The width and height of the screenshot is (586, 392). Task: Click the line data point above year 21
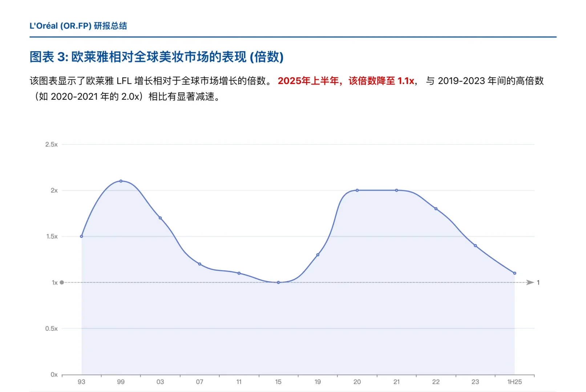click(x=397, y=190)
